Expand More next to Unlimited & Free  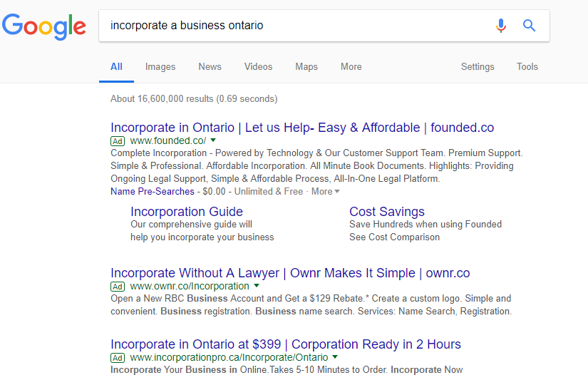325,192
